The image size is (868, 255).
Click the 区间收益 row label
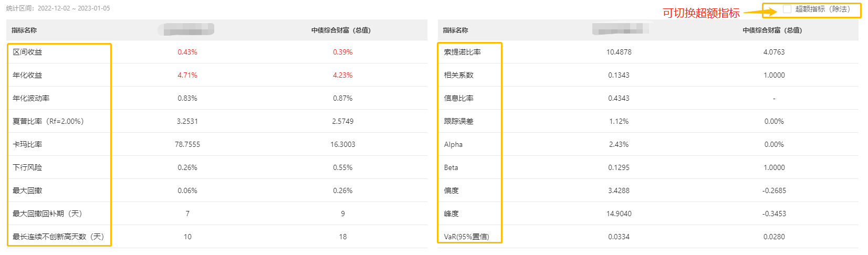point(27,52)
